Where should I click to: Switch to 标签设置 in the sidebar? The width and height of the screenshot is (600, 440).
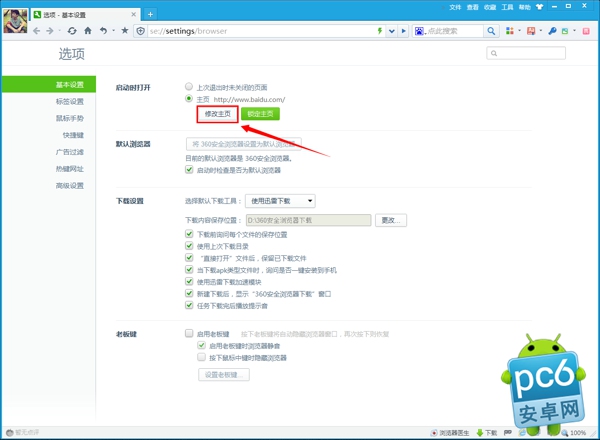click(x=70, y=101)
